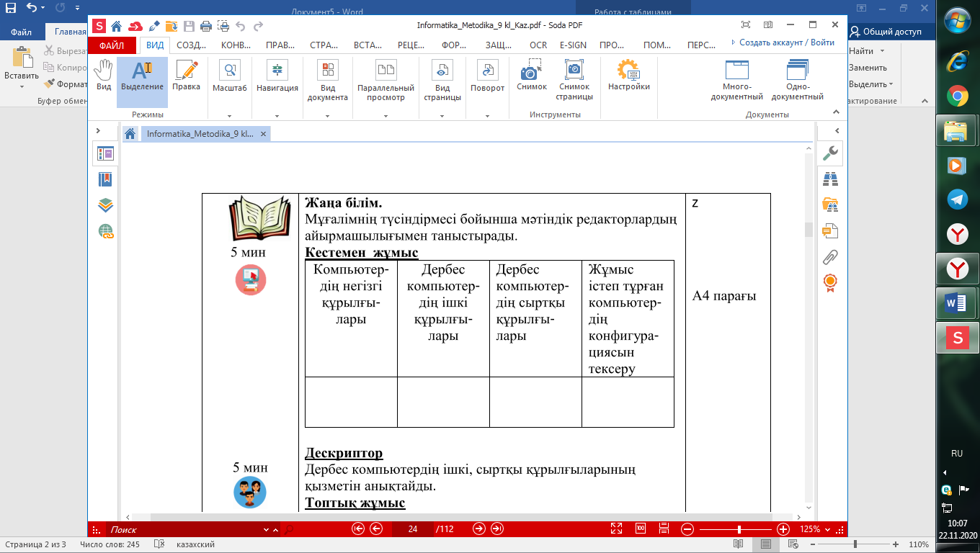The height and width of the screenshot is (553, 980).
Task: Open the Вид страницы dropdown
Action: (442, 89)
